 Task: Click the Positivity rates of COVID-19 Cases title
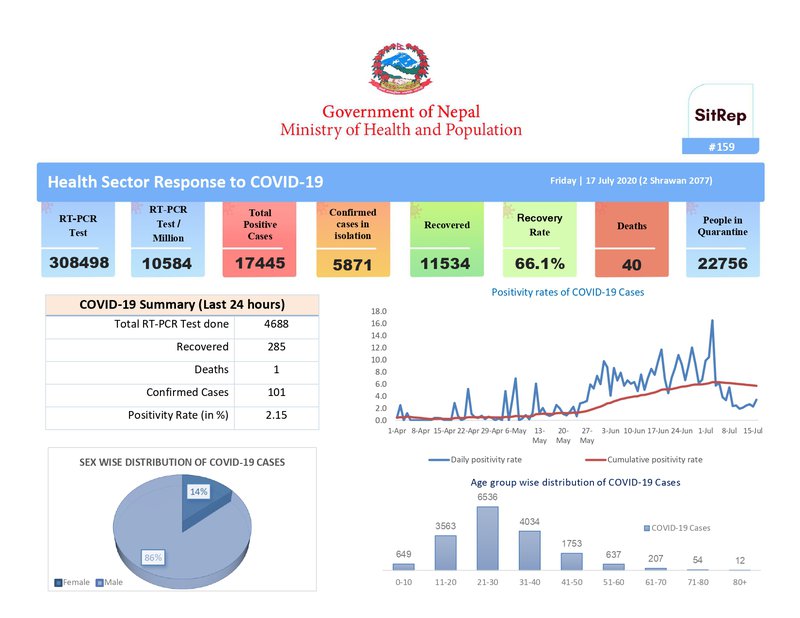click(x=567, y=292)
